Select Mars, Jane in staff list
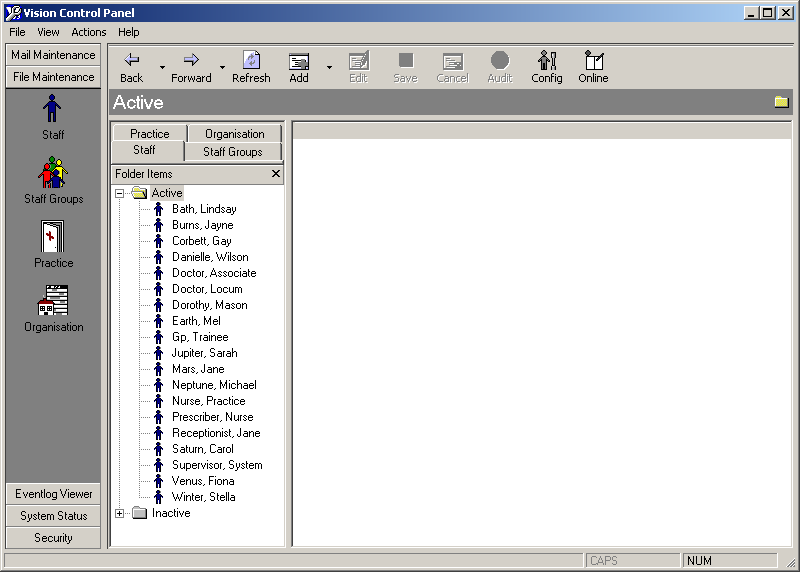Image resolution: width=800 pixels, height=572 pixels. (198, 369)
